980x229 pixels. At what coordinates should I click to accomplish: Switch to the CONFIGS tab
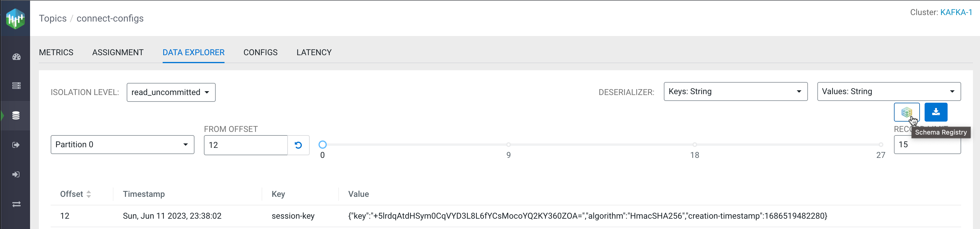pyautogui.click(x=260, y=52)
